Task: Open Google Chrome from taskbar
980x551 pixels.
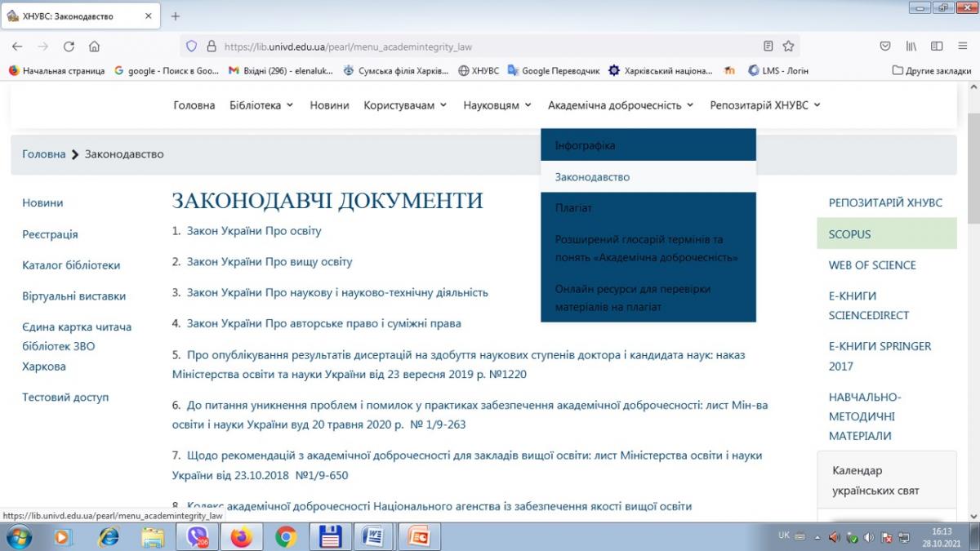Action: 286,536
